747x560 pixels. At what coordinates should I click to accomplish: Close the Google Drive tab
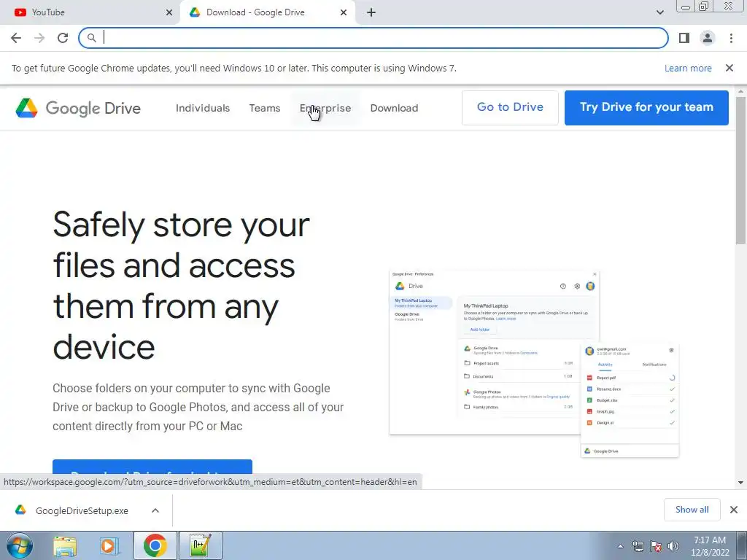(x=344, y=12)
